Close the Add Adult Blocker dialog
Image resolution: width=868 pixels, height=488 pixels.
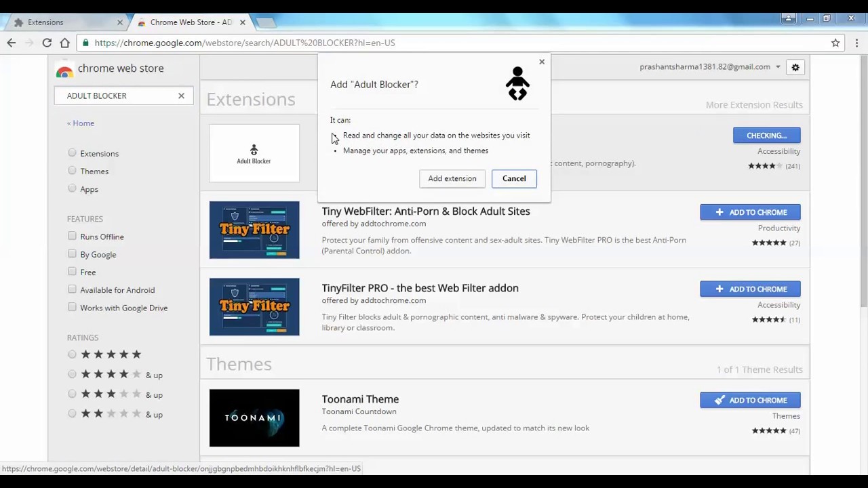(x=542, y=62)
